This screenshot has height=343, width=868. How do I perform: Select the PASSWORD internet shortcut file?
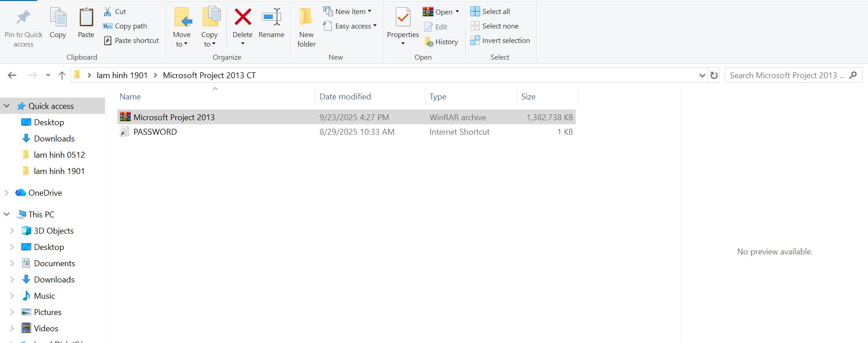click(x=155, y=132)
